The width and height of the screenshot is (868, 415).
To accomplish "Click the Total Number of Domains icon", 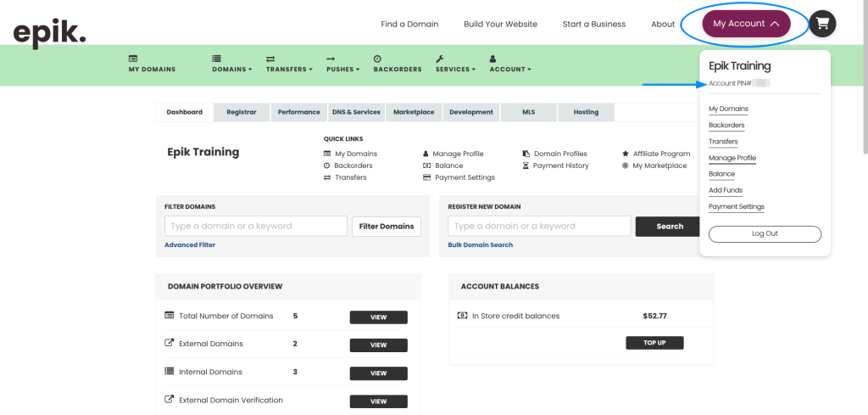I will tap(170, 315).
